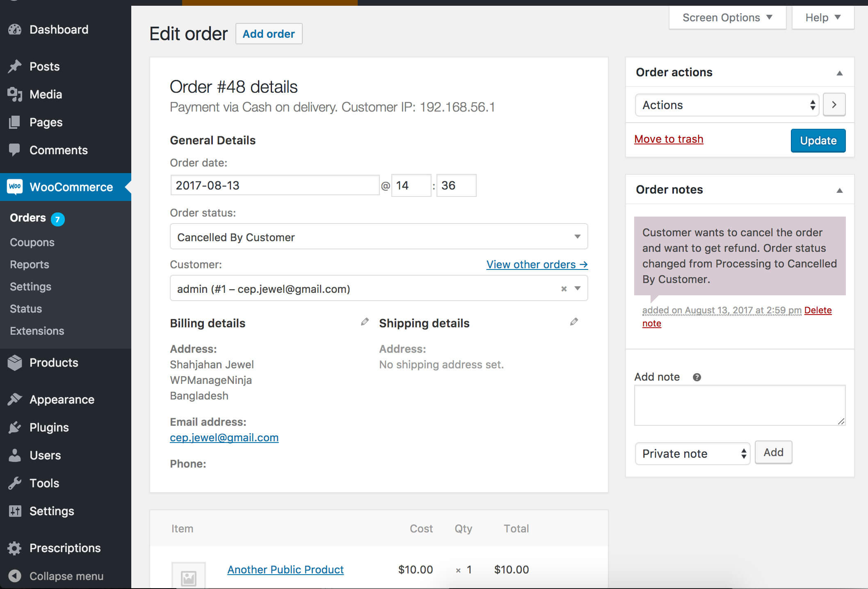Viewport: 868px width, 589px height.
Task: Click the WooCommerce logo icon
Action: [15, 187]
